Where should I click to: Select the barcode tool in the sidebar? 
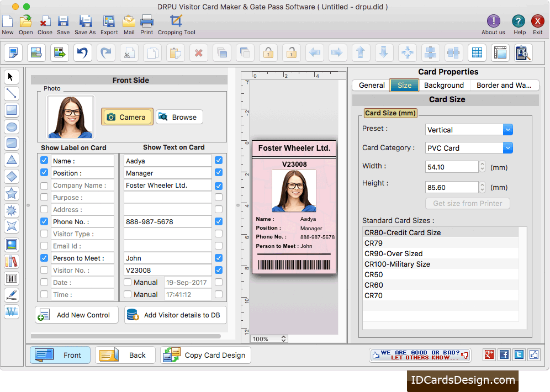(x=12, y=278)
